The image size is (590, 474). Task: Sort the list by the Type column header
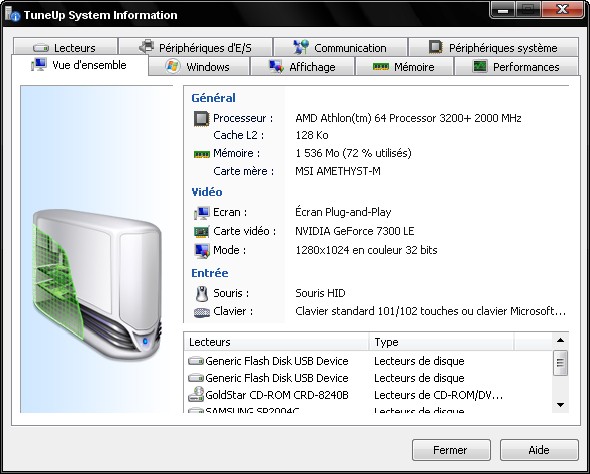tap(441, 342)
